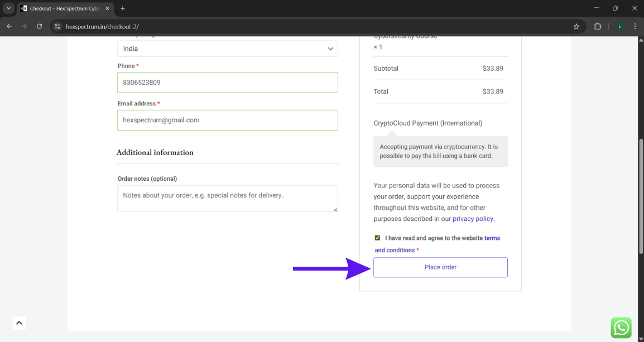Click the scroll-to-top arrow button
Viewport: 644px width, 342px height.
(x=19, y=322)
